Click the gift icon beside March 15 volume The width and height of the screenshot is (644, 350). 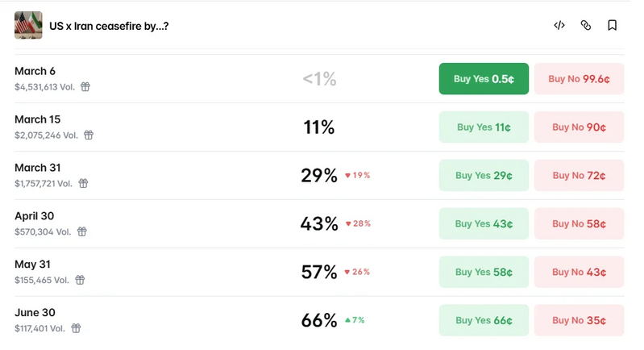pos(89,135)
